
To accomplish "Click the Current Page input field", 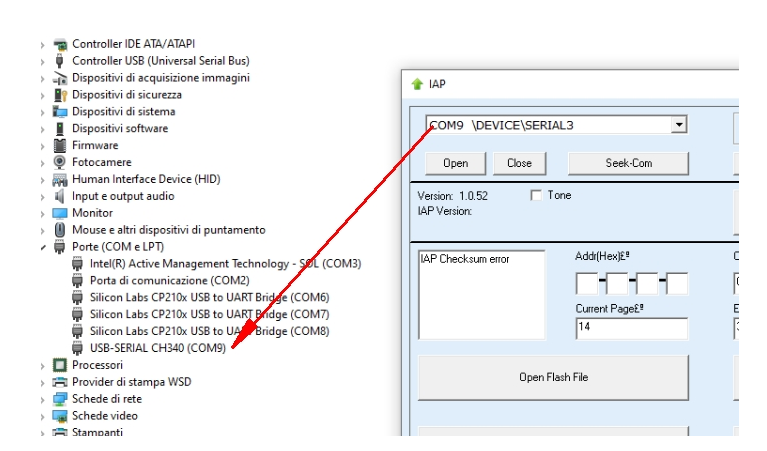I will [631, 329].
